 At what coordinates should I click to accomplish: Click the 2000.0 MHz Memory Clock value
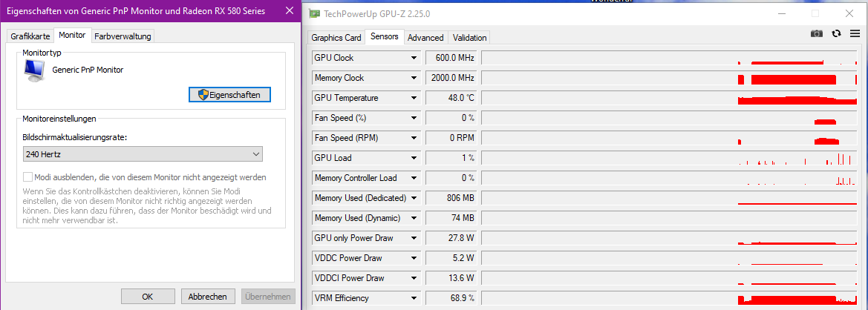[x=451, y=78]
